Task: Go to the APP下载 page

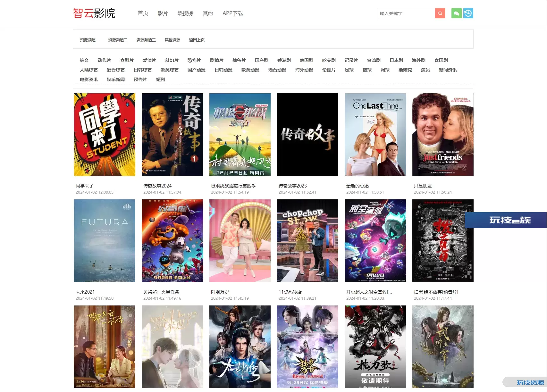Action: point(232,13)
